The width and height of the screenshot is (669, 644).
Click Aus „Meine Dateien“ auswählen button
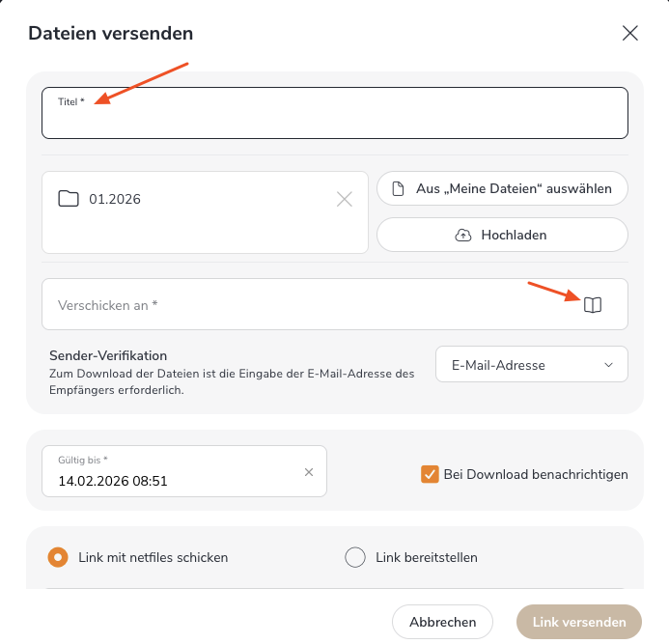[x=502, y=189]
